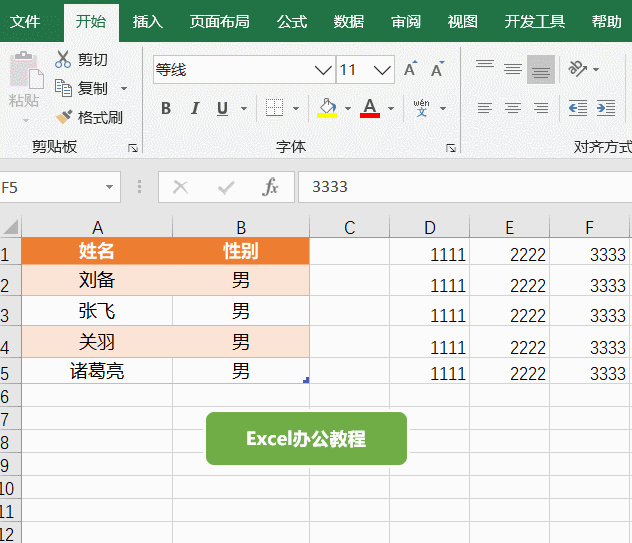Toggle Italic formatting
Viewport: 632px width, 543px height.
[x=194, y=108]
